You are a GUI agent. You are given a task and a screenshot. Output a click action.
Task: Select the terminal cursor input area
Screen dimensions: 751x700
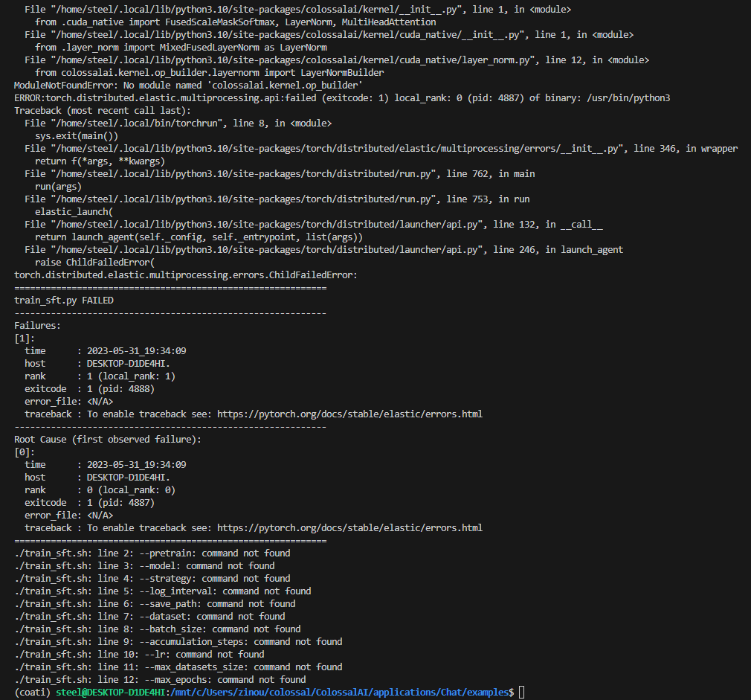520,692
